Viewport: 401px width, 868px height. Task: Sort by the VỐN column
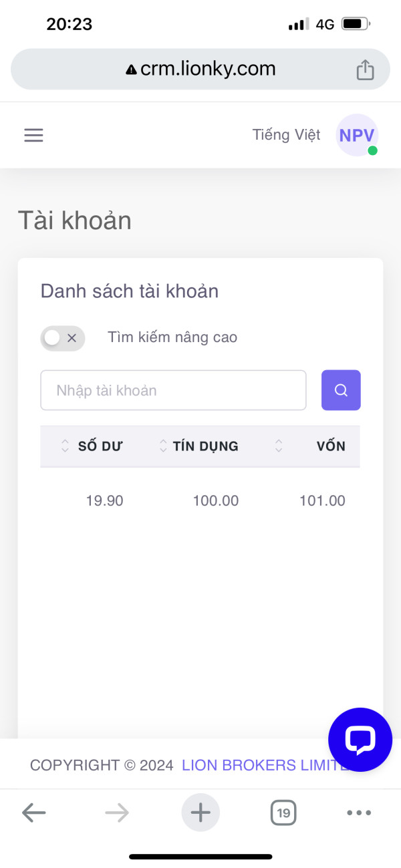tap(310, 446)
